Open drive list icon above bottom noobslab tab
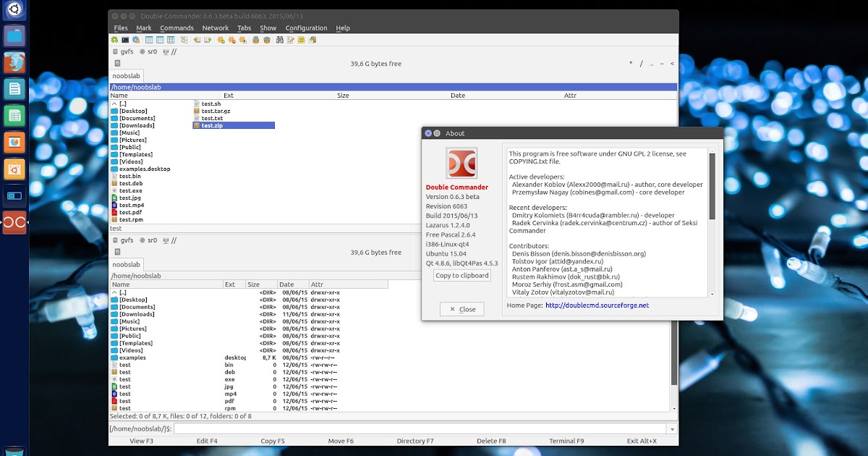Viewport: 868px width, 456px height. (117, 253)
